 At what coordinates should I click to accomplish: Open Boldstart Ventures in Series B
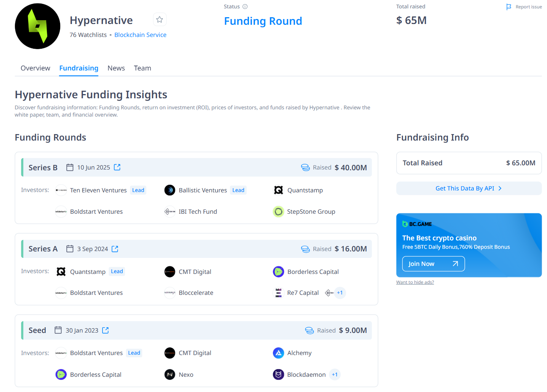tap(96, 211)
